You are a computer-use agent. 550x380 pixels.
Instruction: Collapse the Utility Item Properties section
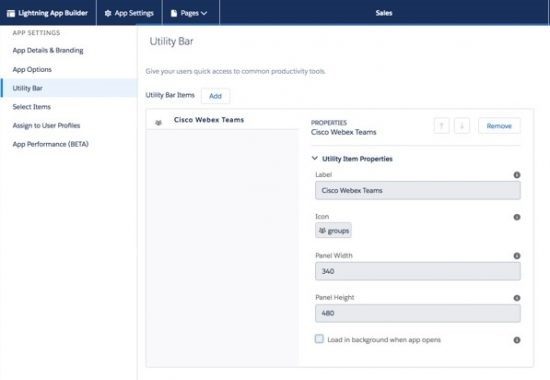pos(315,158)
